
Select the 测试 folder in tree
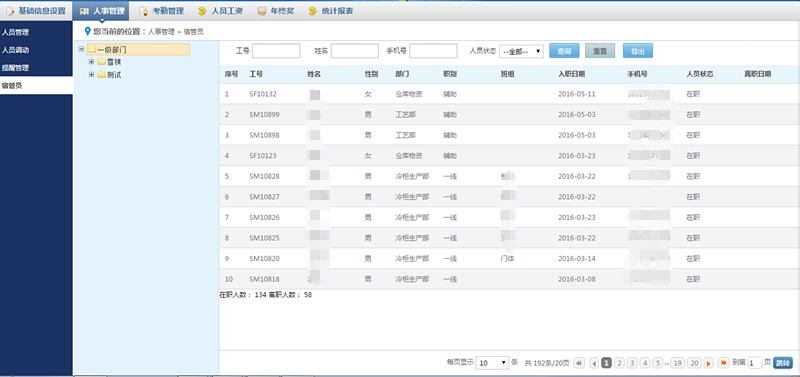[x=110, y=74]
